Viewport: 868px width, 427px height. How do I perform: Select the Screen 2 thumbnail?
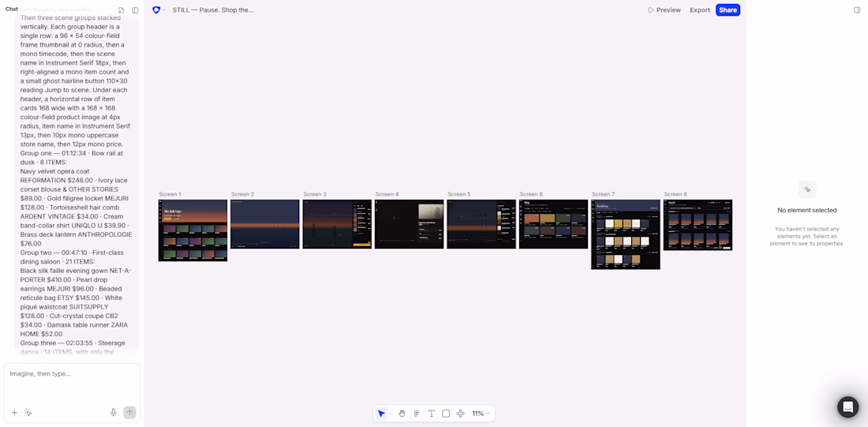(265, 223)
